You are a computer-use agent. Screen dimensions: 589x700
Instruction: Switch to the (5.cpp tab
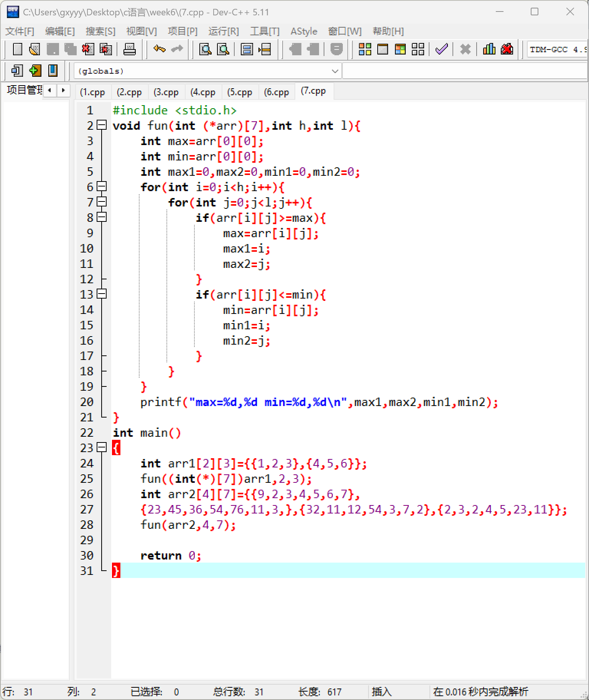[x=240, y=92]
